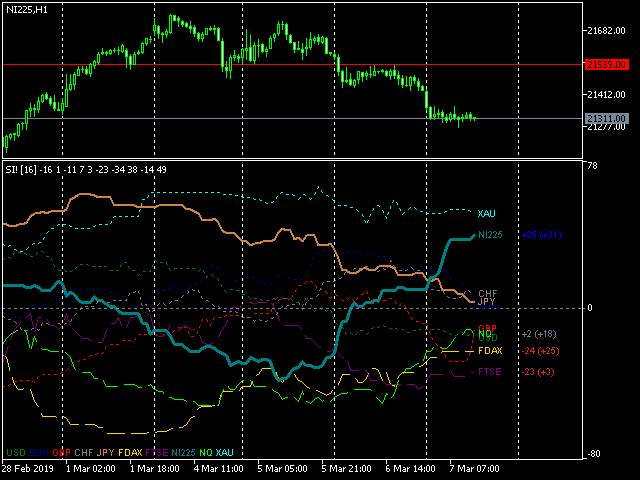Screen dimensions: 640x480
Task: Click the red -24 (+25) value label
Action: click(540, 351)
